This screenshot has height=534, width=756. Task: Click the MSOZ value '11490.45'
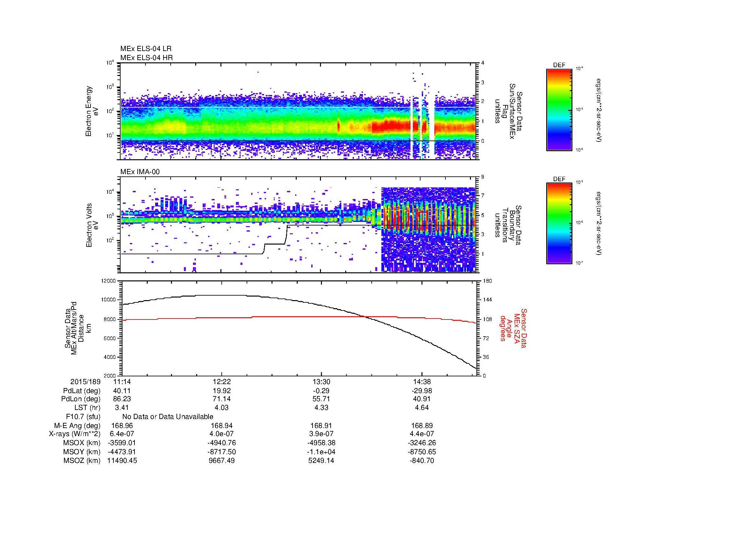pyautogui.click(x=122, y=461)
